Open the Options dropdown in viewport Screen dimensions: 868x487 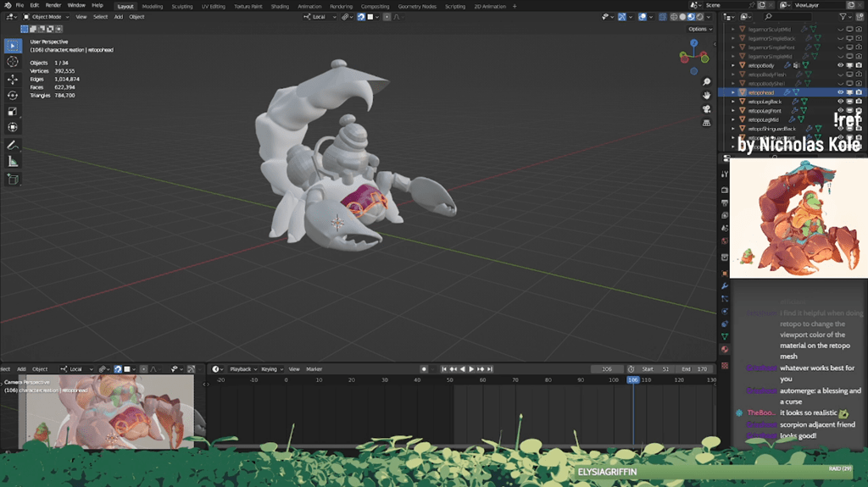click(x=700, y=30)
